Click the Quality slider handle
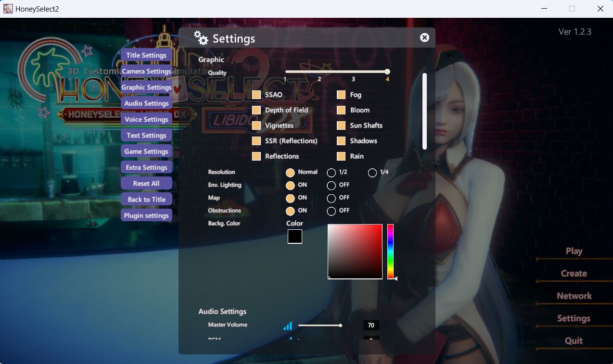The width and height of the screenshot is (613, 364). click(x=387, y=72)
